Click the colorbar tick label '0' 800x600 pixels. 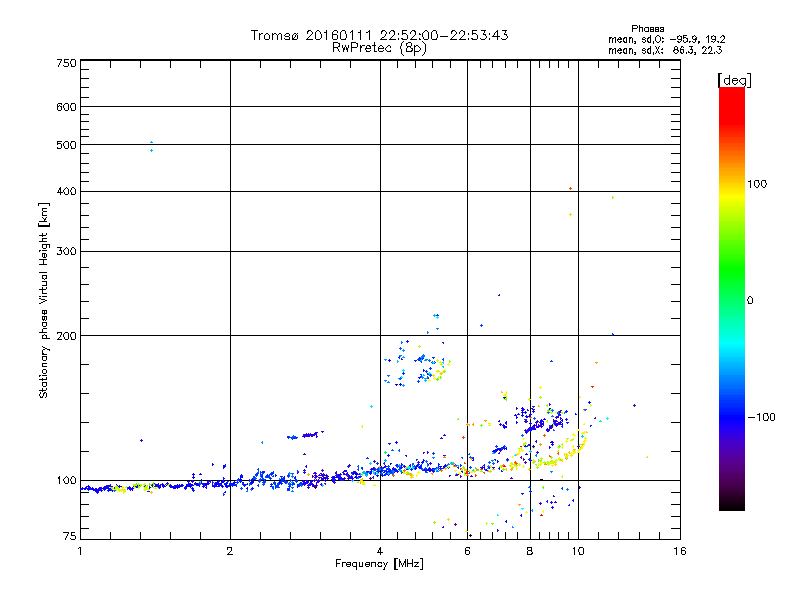(750, 300)
